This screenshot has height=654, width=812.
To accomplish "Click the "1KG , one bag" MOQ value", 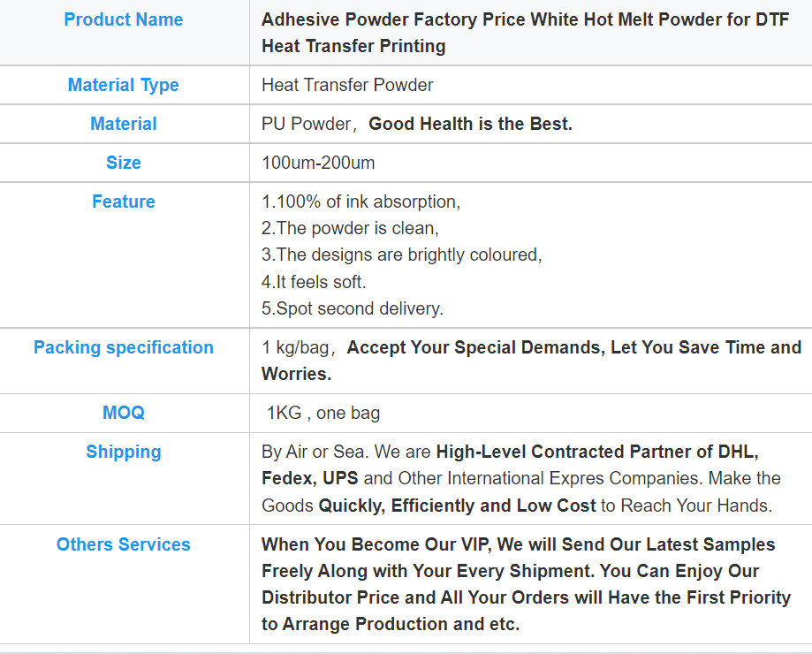I will tap(323, 413).
